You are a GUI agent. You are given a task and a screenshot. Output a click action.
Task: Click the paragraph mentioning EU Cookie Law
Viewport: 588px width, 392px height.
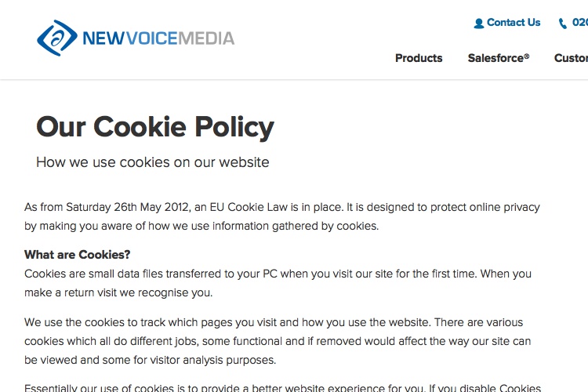[282, 216]
